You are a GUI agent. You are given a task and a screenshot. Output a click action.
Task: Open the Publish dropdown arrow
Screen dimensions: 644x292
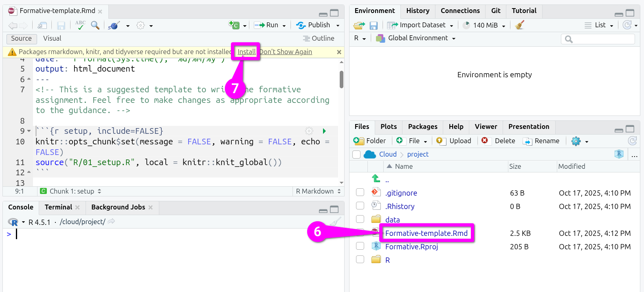click(338, 26)
